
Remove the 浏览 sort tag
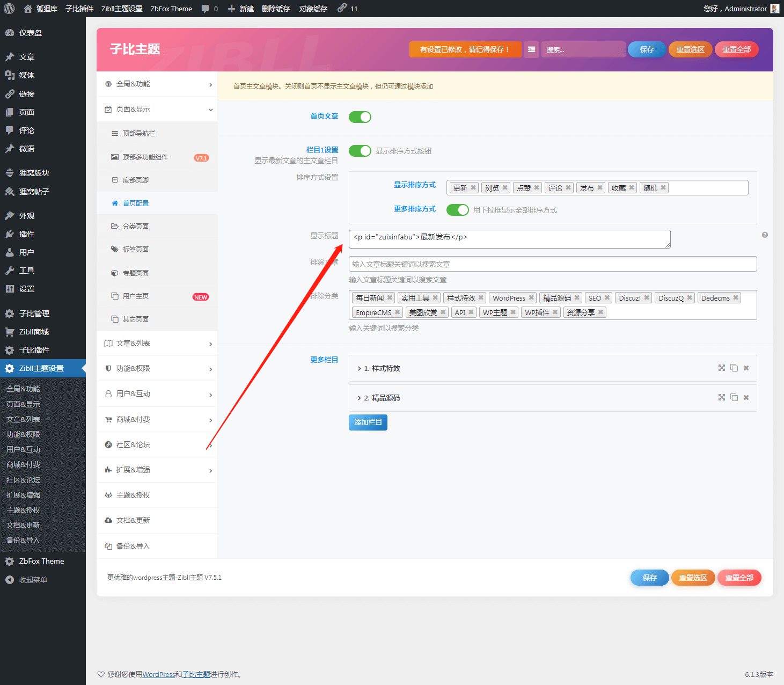[x=505, y=188]
